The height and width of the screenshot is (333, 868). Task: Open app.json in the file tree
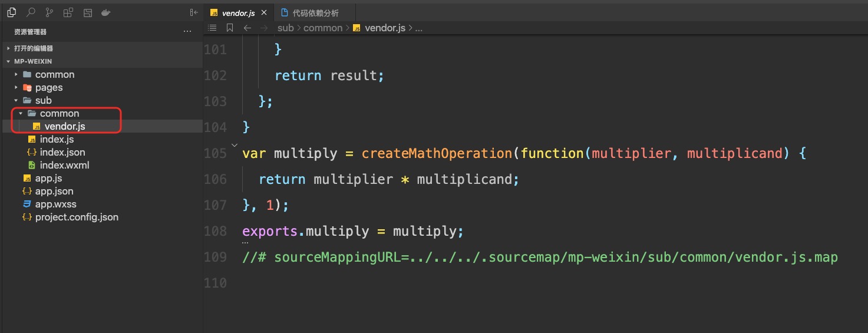point(54,192)
